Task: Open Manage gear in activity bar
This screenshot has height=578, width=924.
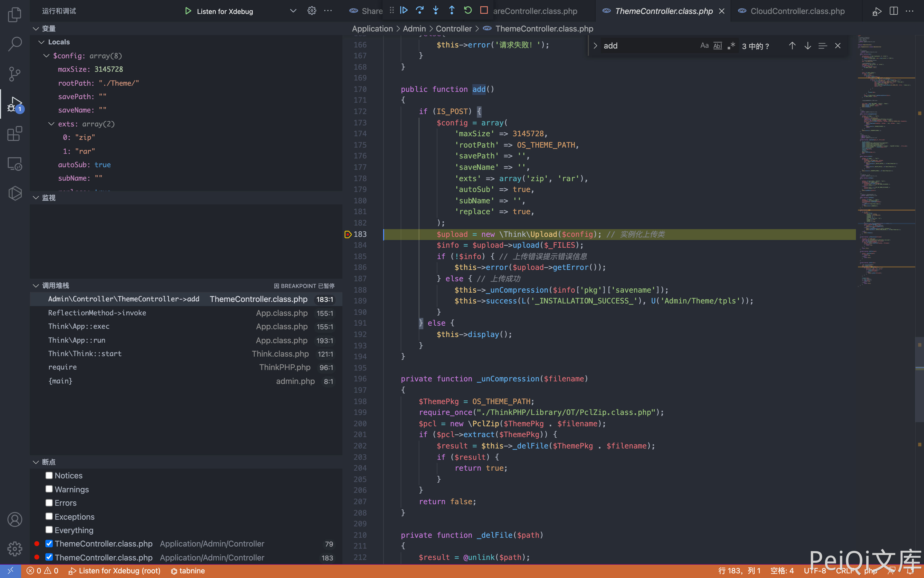Action: coord(14,549)
